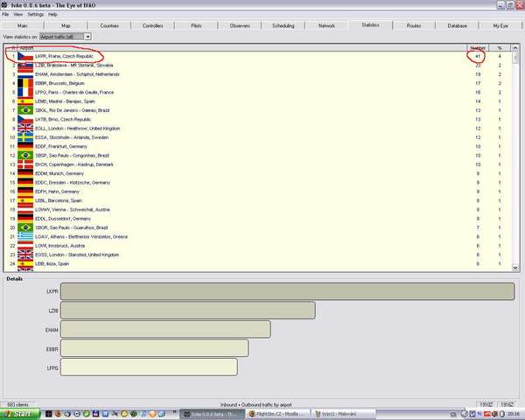Screen dimensions: 525x420
Task: Open the Help menu
Action: [x=52, y=14]
